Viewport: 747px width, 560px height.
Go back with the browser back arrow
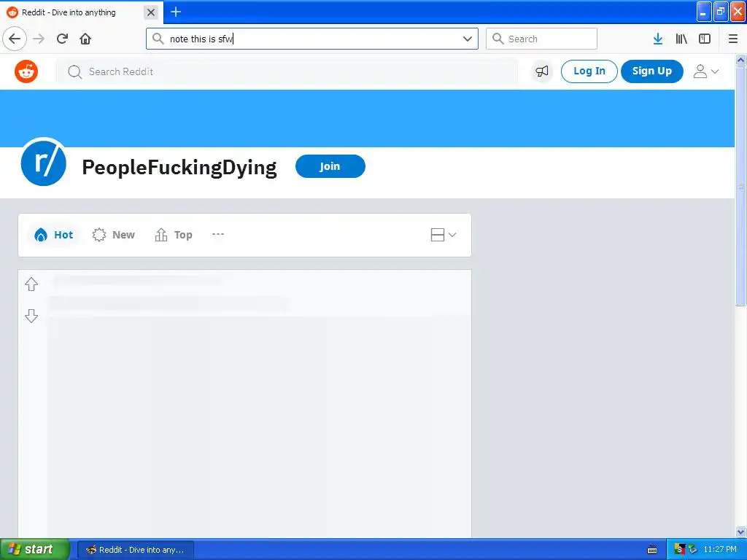(15, 39)
